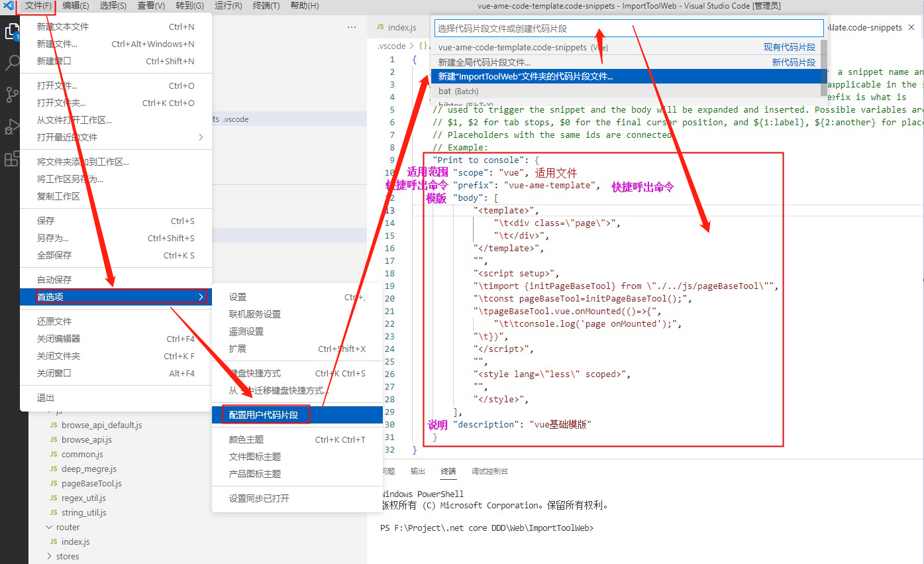Open the Run and Debug view icon

pyautogui.click(x=12, y=126)
